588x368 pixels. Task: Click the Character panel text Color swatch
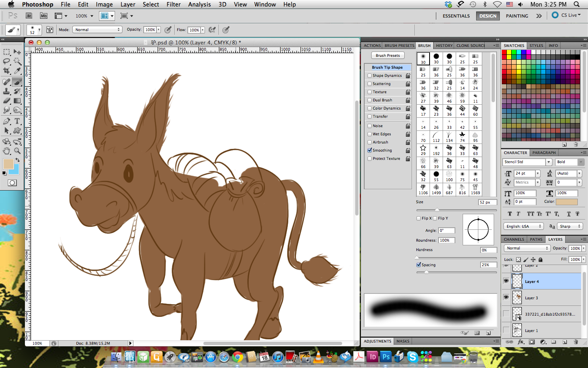[x=567, y=202]
